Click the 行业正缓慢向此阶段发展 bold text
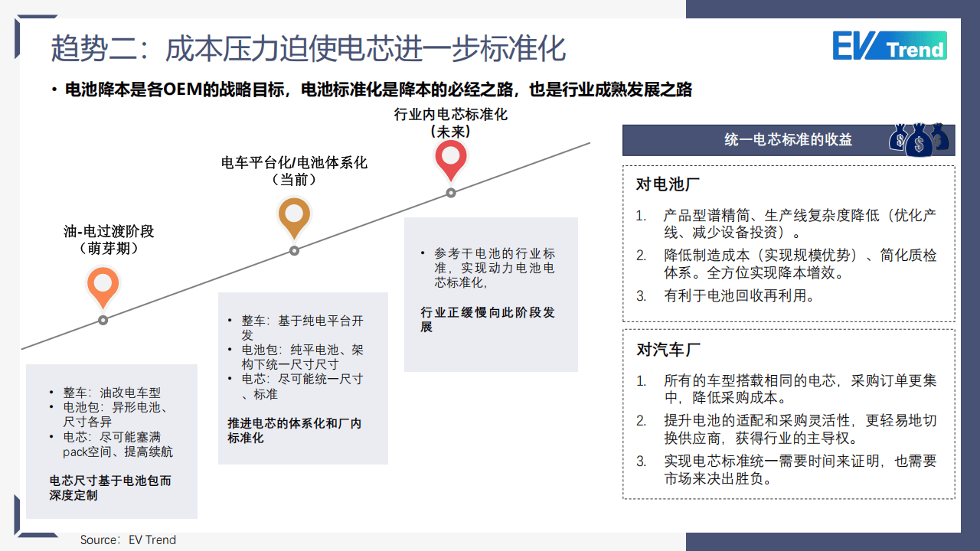Image resolution: width=980 pixels, height=551 pixels. (x=490, y=320)
